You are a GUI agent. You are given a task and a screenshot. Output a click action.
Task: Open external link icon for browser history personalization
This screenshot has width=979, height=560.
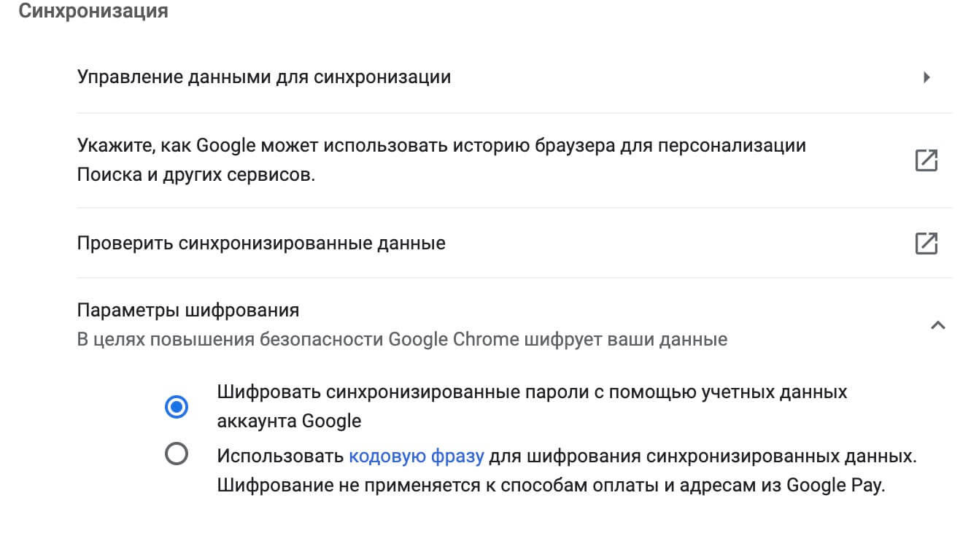click(x=926, y=160)
